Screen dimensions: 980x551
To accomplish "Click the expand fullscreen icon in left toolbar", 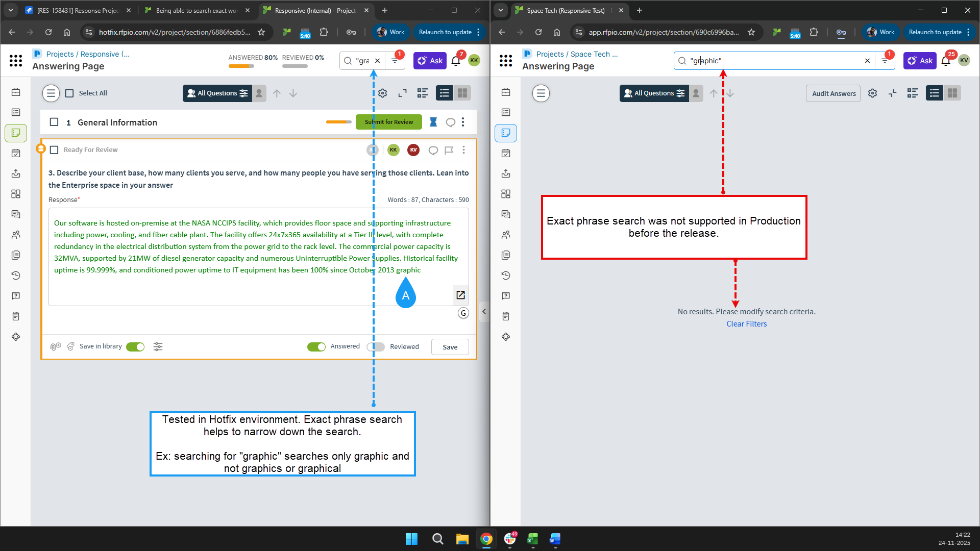I will 403,93.
